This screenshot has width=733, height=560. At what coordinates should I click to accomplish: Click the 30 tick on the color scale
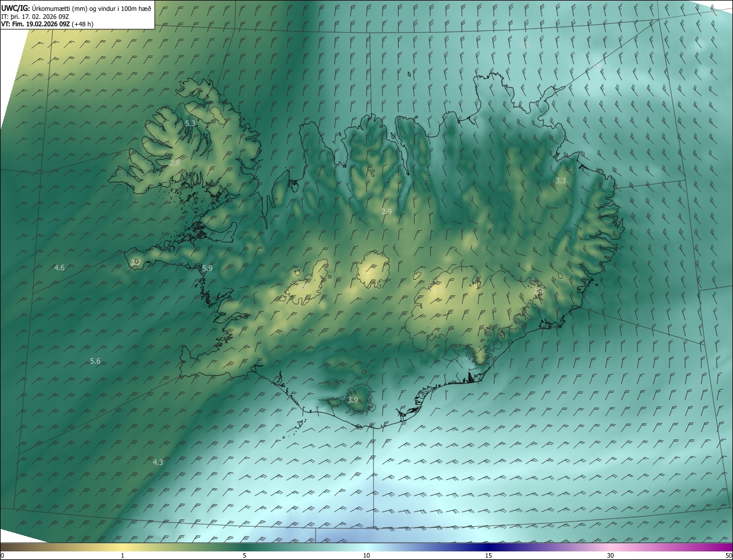pyautogui.click(x=610, y=555)
